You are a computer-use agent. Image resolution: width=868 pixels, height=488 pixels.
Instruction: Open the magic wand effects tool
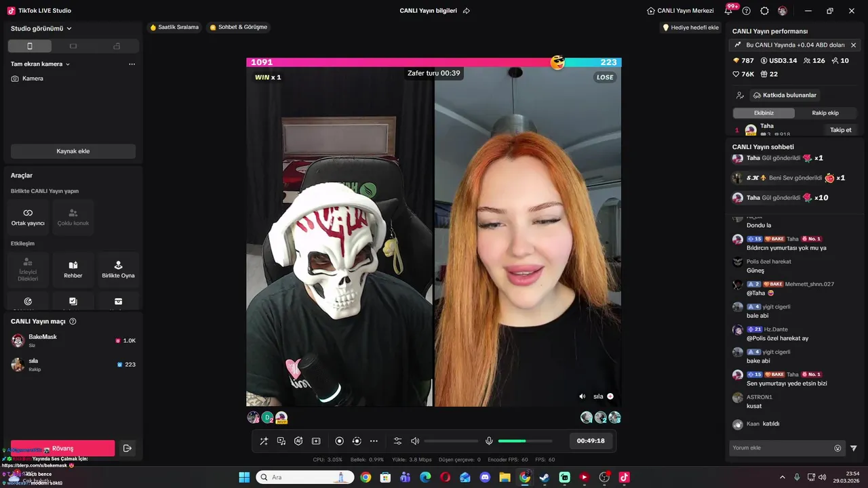pyautogui.click(x=264, y=441)
